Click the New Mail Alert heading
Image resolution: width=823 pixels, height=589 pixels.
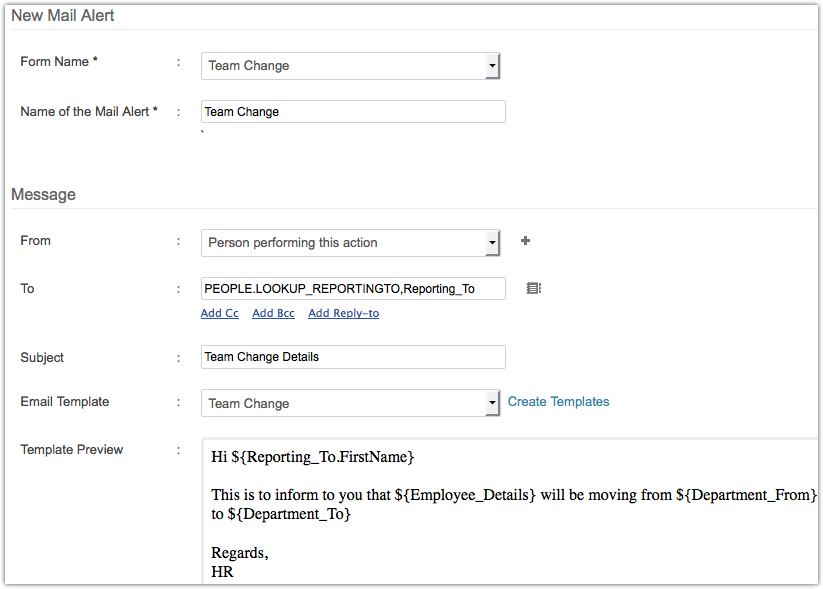pos(62,16)
